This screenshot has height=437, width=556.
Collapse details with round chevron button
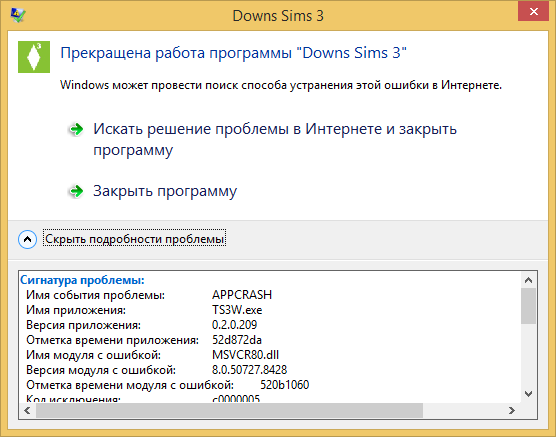point(27,239)
